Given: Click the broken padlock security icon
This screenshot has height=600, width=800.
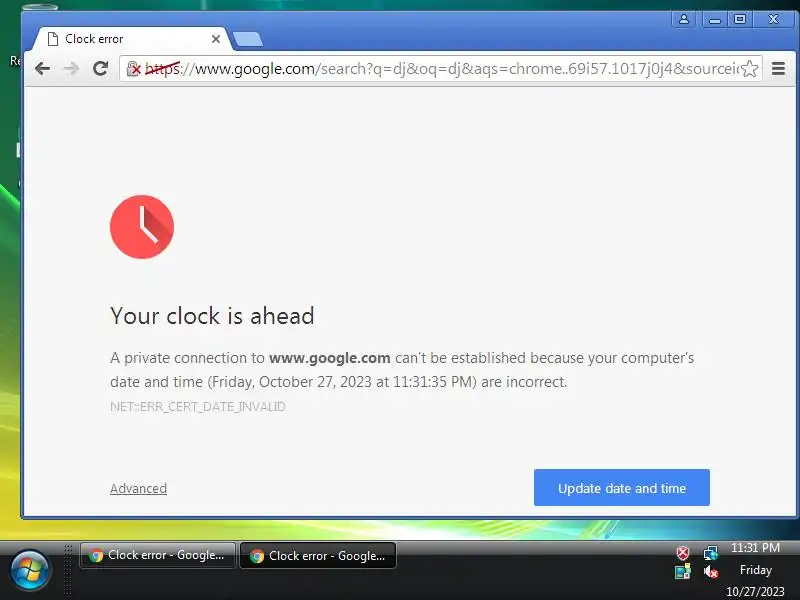Looking at the screenshot, I should (133, 68).
